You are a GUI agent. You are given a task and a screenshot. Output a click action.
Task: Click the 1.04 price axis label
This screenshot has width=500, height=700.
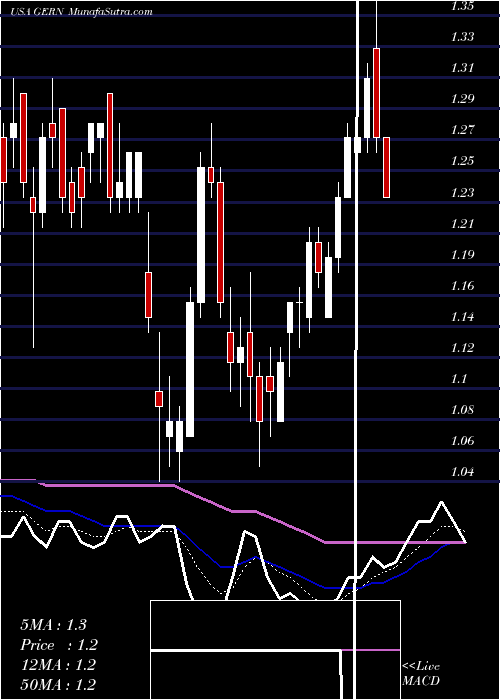pos(462,471)
